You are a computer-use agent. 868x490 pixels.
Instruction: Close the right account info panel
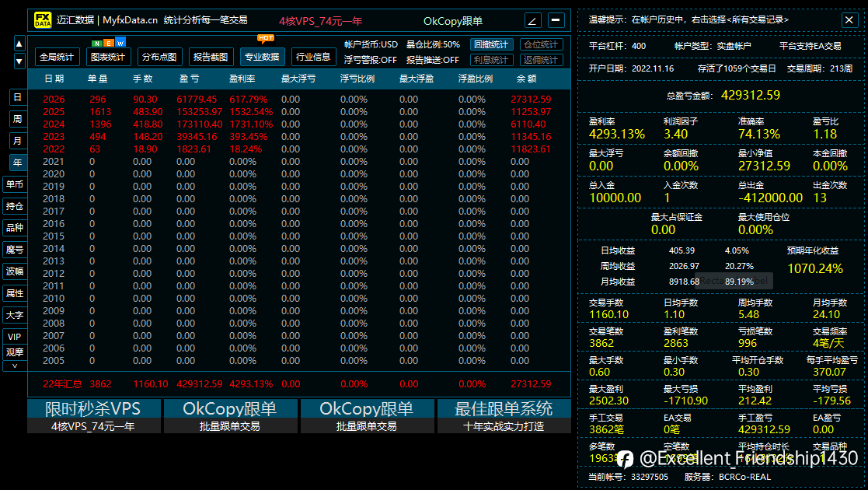point(849,20)
